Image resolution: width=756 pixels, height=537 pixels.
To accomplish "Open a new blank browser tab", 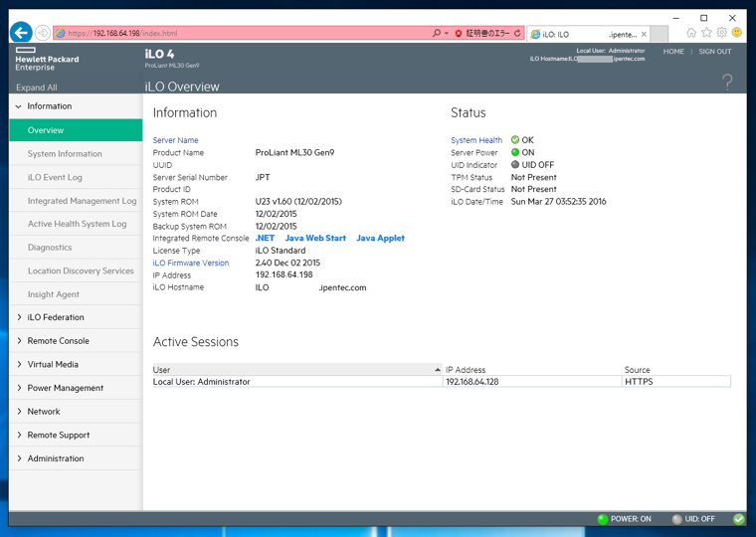I will 660,34.
